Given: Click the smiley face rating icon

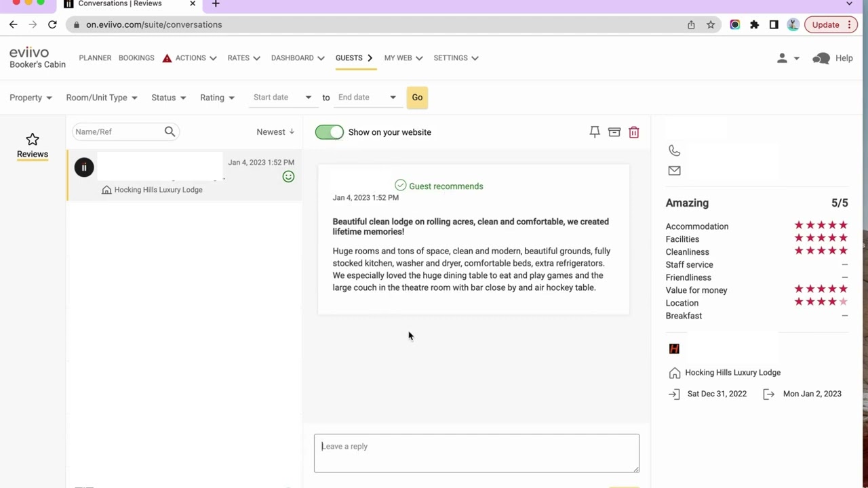Looking at the screenshot, I should (x=288, y=177).
